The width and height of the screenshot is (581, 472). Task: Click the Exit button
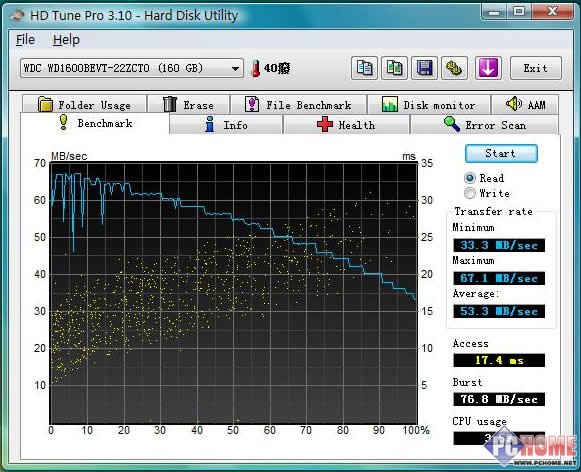pos(535,68)
